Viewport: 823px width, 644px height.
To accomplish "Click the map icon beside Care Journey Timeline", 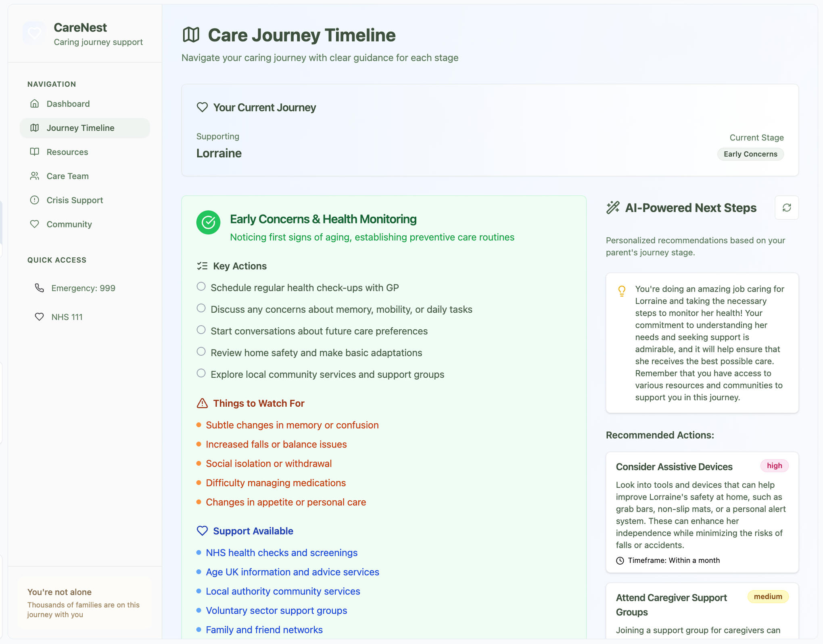I will point(191,35).
